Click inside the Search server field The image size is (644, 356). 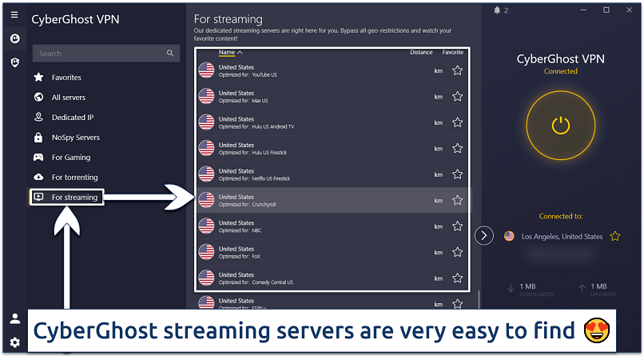[x=106, y=53]
